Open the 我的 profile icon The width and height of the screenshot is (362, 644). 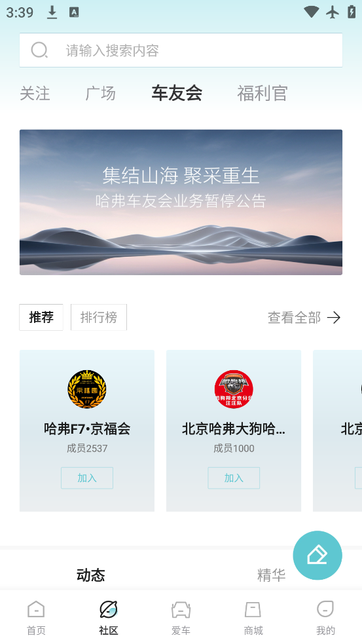click(325, 609)
